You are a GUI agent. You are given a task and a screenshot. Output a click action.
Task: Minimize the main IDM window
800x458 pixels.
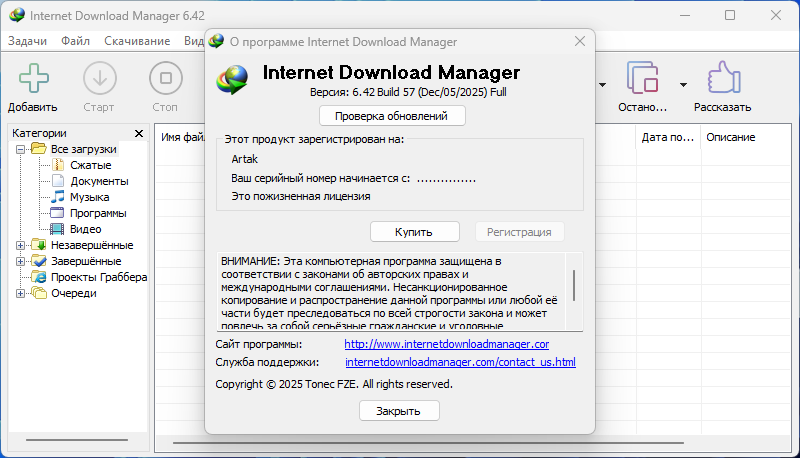click(x=685, y=15)
